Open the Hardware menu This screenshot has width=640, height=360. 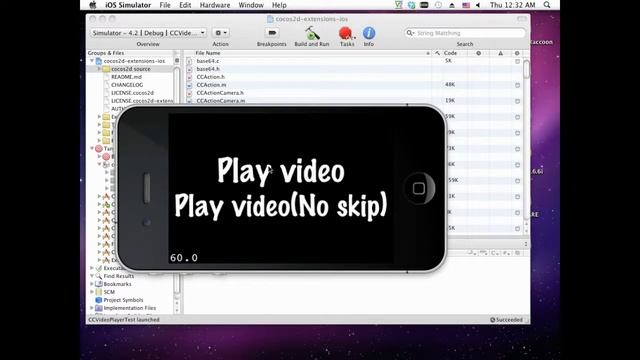(215, 5)
